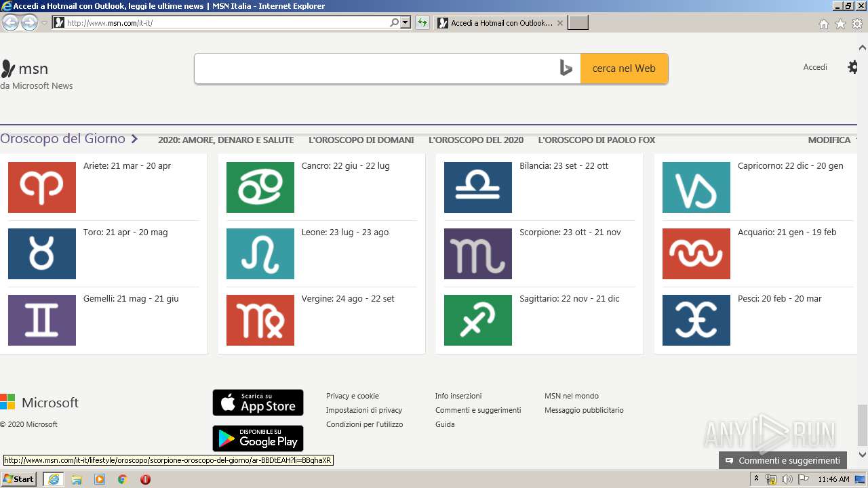Open the Vergine zodiac icon
868x488 pixels.
tap(260, 320)
